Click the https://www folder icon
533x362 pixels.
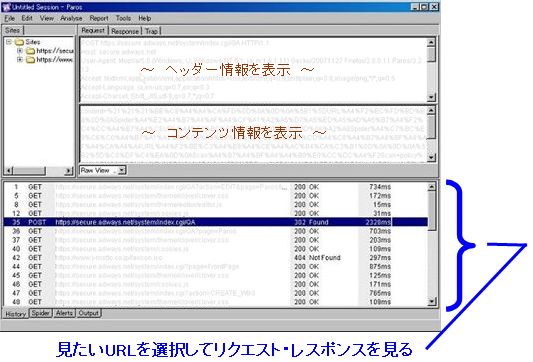point(31,60)
